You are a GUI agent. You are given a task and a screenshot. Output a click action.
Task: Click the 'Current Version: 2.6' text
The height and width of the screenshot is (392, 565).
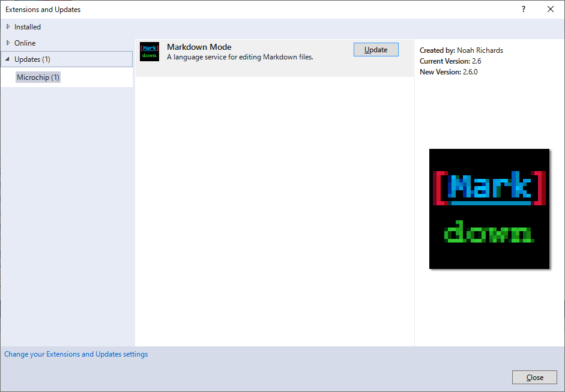click(450, 61)
